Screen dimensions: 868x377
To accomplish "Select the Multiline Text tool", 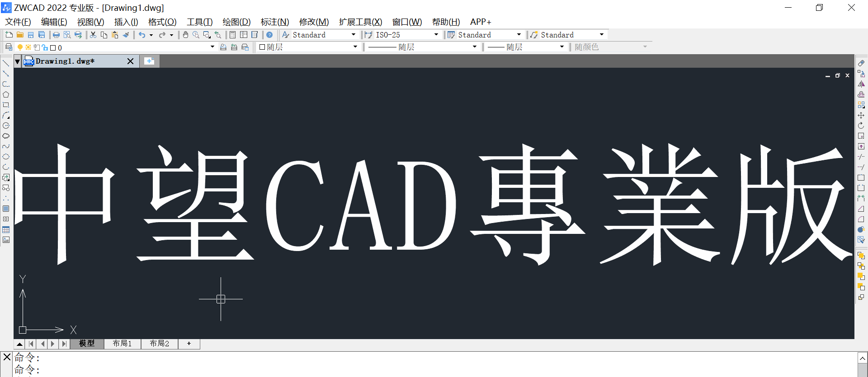I will [x=6, y=240].
